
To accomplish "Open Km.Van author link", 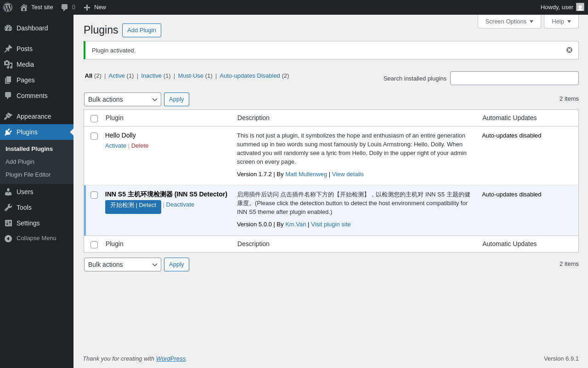I will [295, 224].
